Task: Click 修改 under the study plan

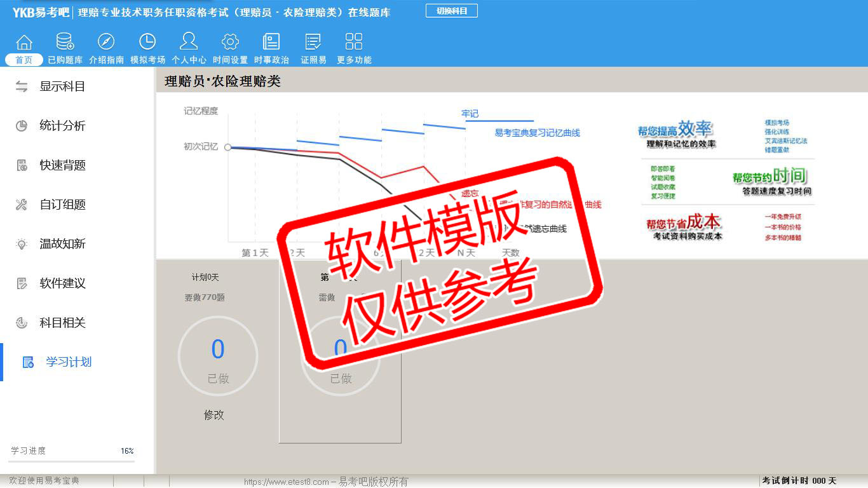Action: click(214, 415)
